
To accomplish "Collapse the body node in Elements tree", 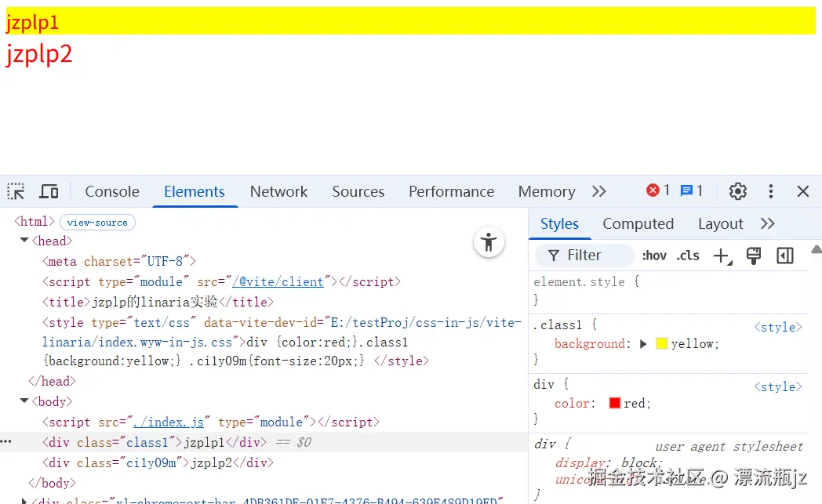I will coord(24,401).
